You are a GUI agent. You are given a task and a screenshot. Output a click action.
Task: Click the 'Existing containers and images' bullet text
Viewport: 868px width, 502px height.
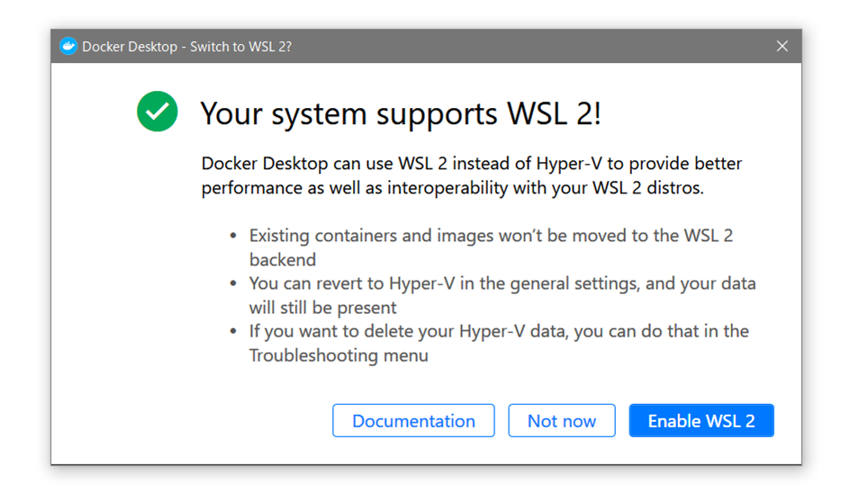[491, 236]
